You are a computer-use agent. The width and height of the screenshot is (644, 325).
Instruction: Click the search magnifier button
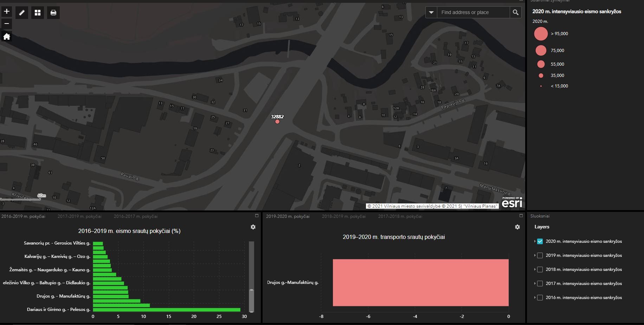pos(515,12)
